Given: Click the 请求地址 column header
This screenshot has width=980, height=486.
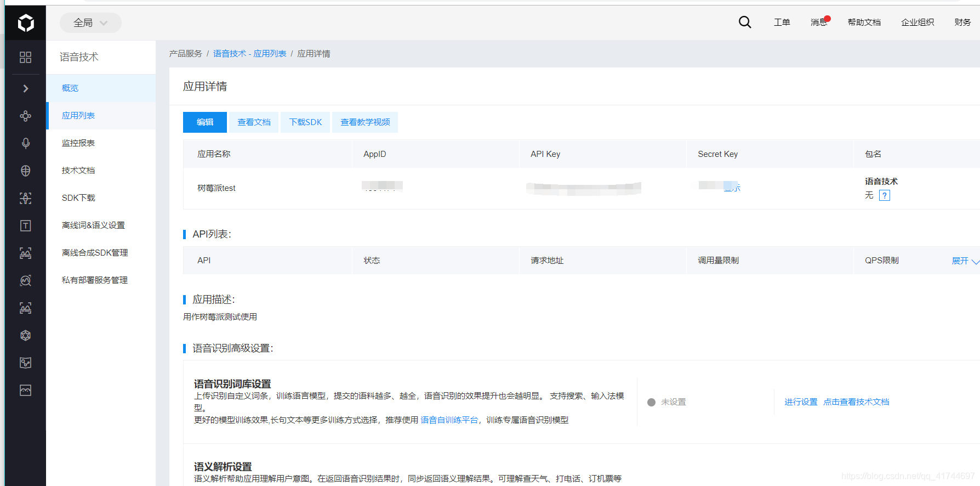Looking at the screenshot, I should [x=547, y=261].
